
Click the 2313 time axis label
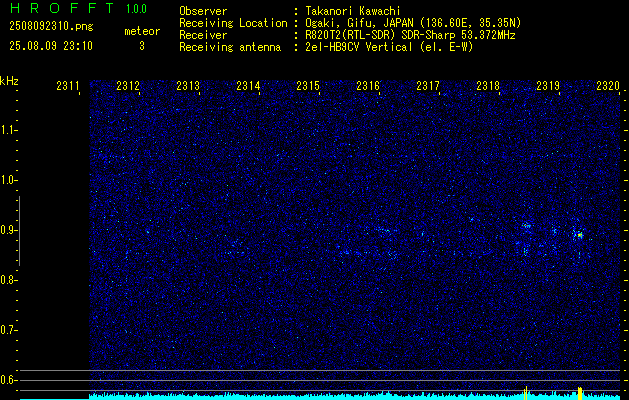coord(188,86)
